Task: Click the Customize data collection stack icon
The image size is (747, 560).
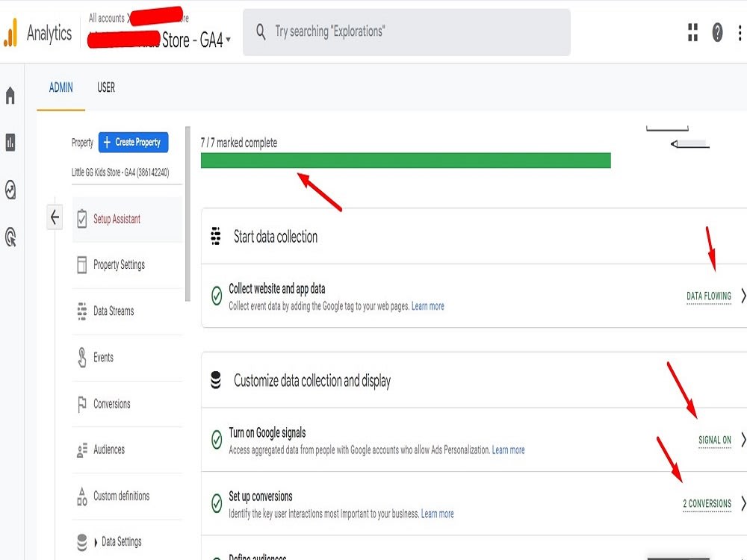Action: (x=216, y=380)
